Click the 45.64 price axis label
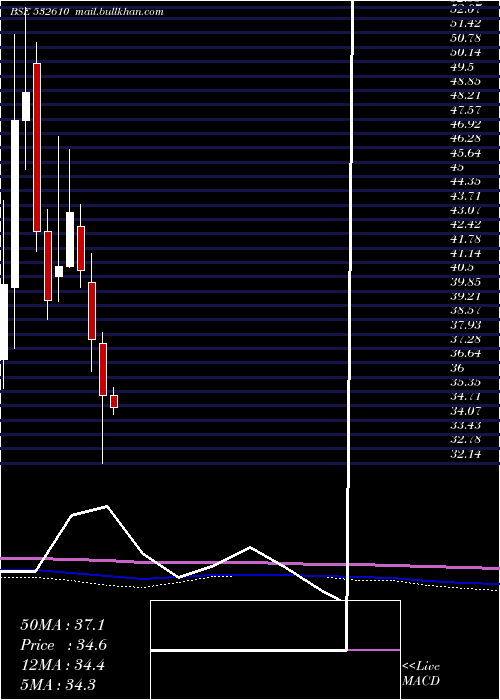The width and height of the screenshot is (500, 700). pyautogui.click(x=466, y=153)
